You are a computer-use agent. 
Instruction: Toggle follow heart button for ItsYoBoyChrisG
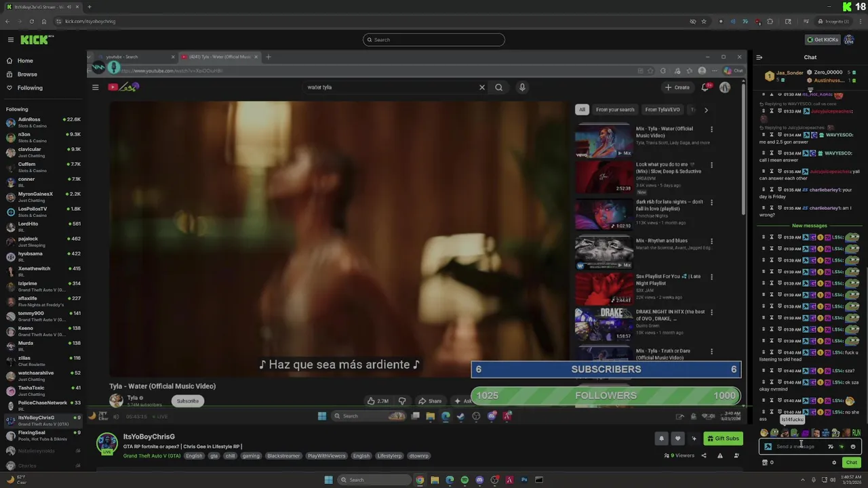pyautogui.click(x=677, y=439)
